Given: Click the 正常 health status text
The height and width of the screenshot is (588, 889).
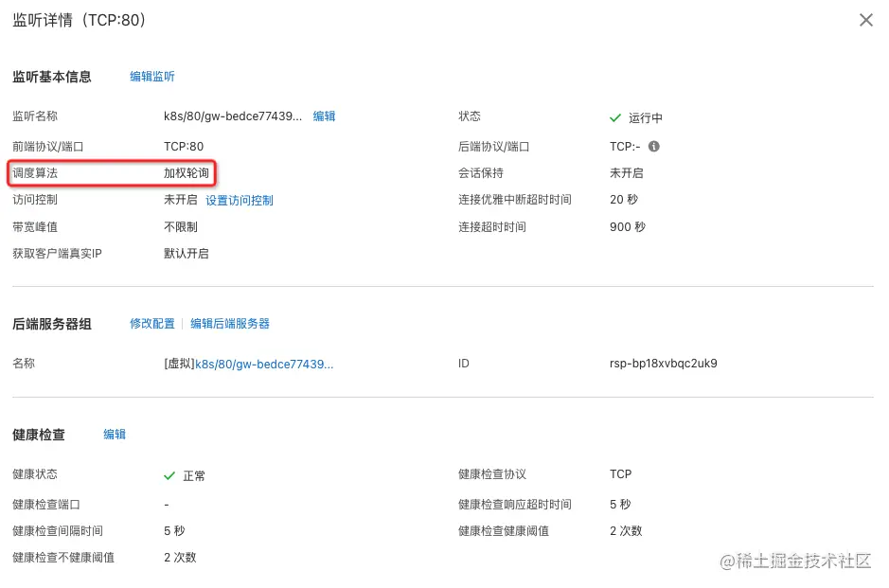Looking at the screenshot, I should 194,475.
